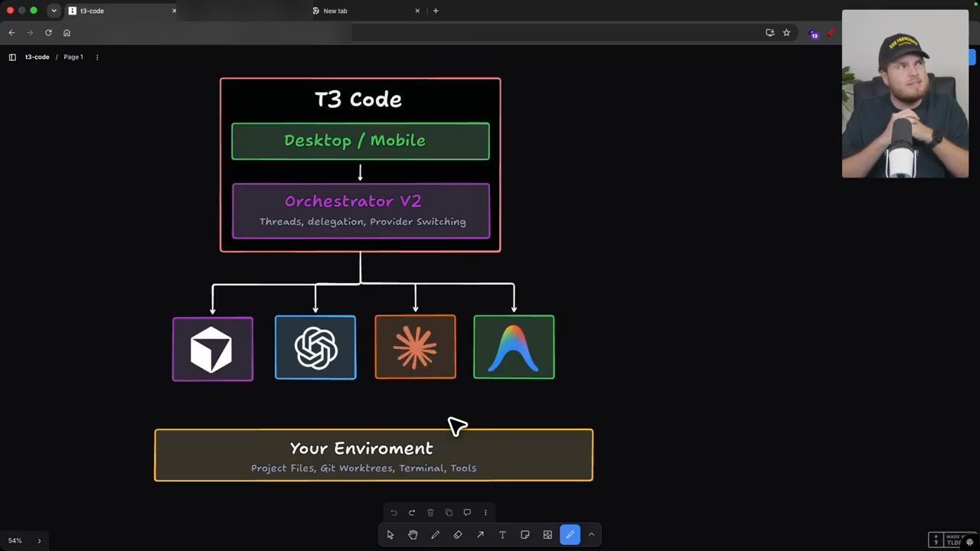Select the arrow drawing tool
The height and width of the screenshot is (551, 980).
(480, 535)
